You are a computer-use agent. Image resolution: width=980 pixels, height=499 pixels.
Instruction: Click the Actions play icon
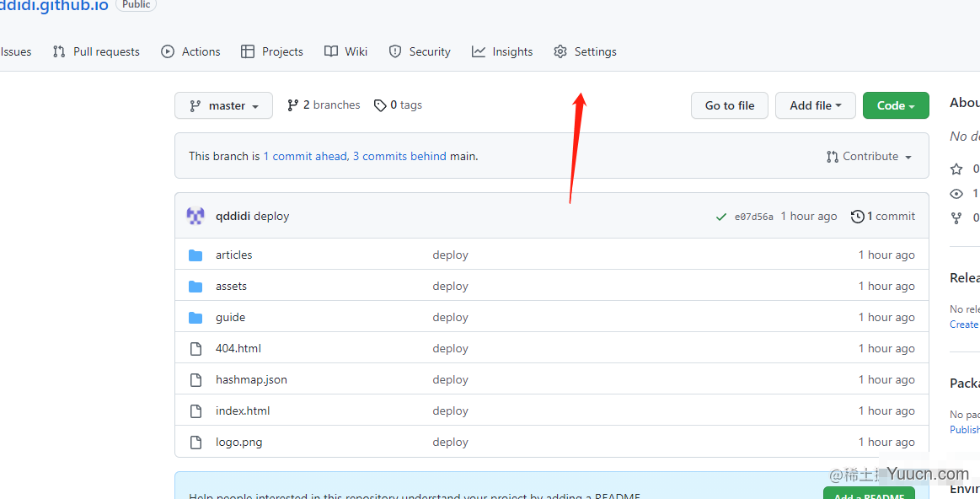(168, 52)
